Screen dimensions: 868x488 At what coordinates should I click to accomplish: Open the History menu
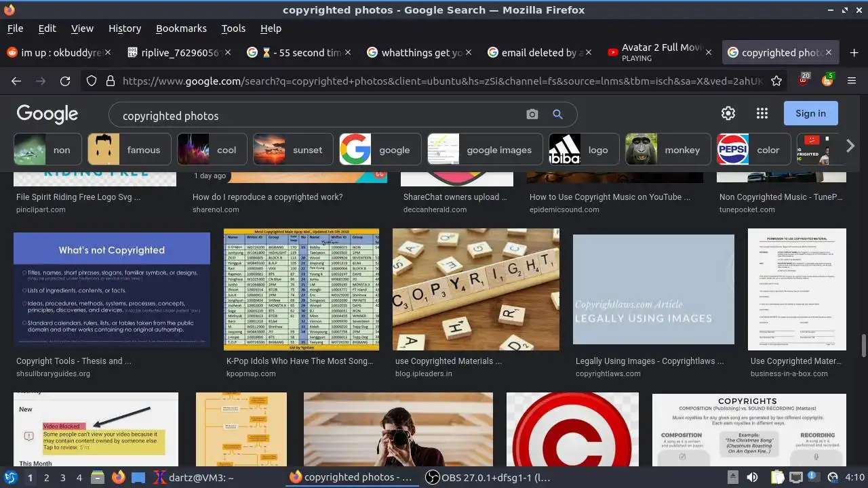point(125,28)
